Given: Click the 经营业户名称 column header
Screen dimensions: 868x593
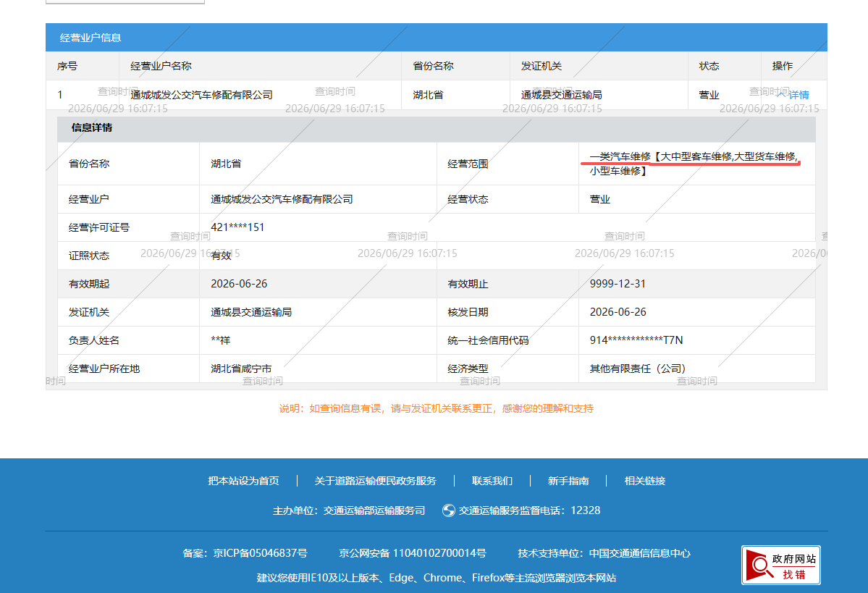Looking at the screenshot, I should click(x=161, y=66).
